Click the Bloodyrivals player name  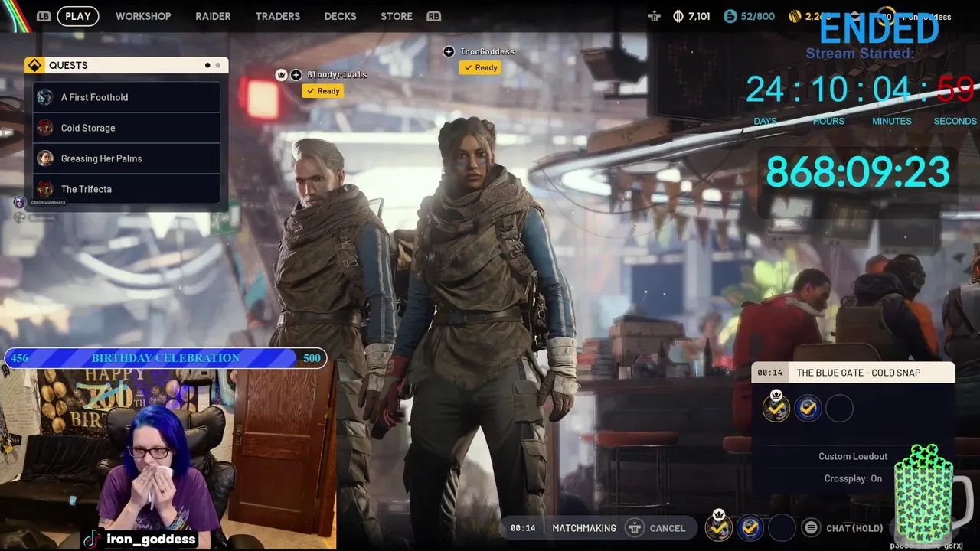[337, 75]
